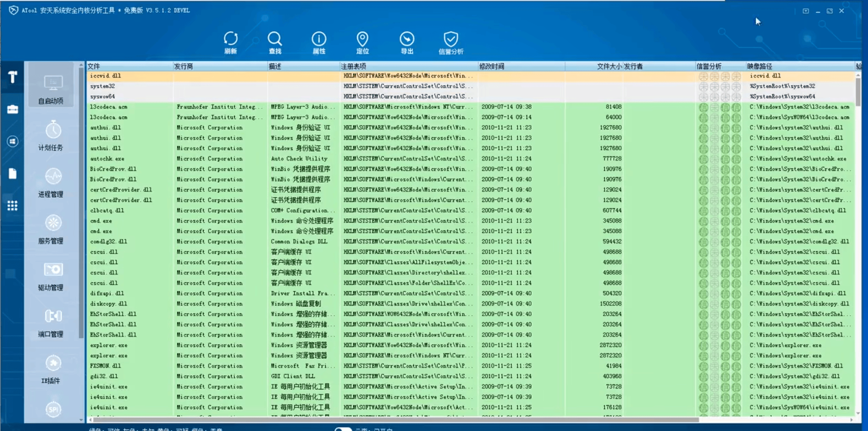Open 端口管理 port management panel
The height and width of the screenshot is (431, 868).
coord(51,323)
